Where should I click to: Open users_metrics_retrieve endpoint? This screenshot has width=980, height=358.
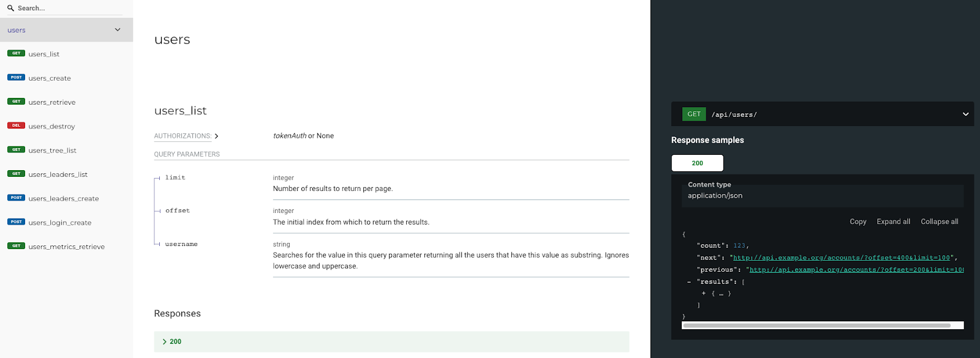[x=66, y=247]
